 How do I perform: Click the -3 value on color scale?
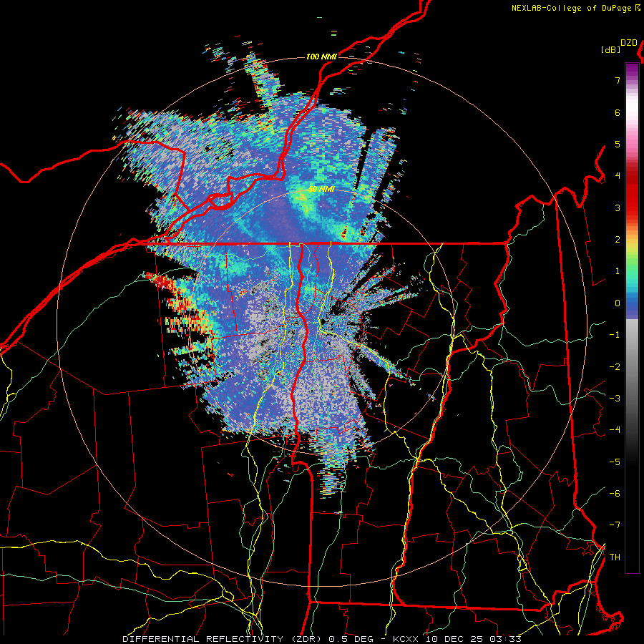pos(615,398)
